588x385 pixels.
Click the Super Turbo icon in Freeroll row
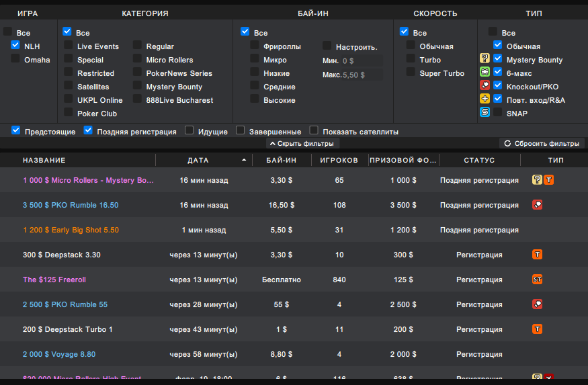point(538,280)
